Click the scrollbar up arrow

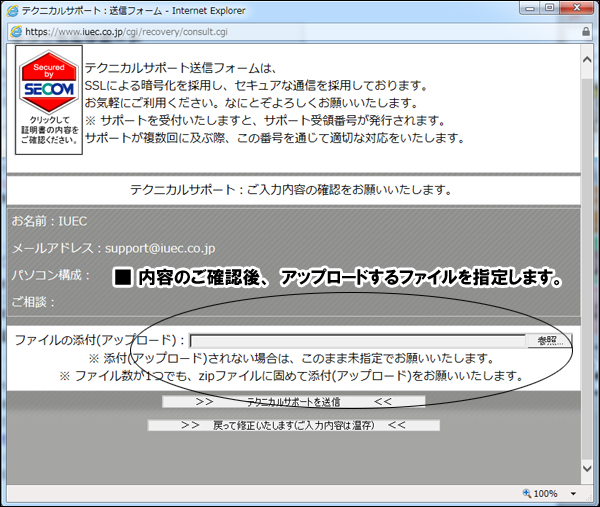point(587,60)
